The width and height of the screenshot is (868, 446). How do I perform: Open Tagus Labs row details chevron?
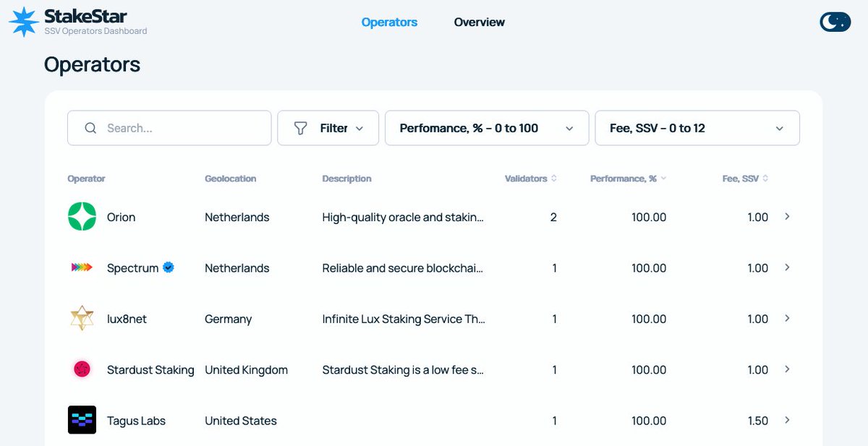pos(787,420)
